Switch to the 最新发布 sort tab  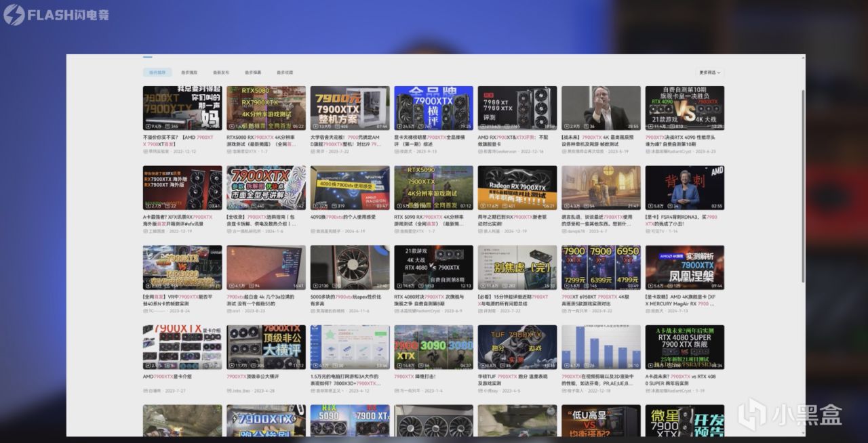point(221,72)
